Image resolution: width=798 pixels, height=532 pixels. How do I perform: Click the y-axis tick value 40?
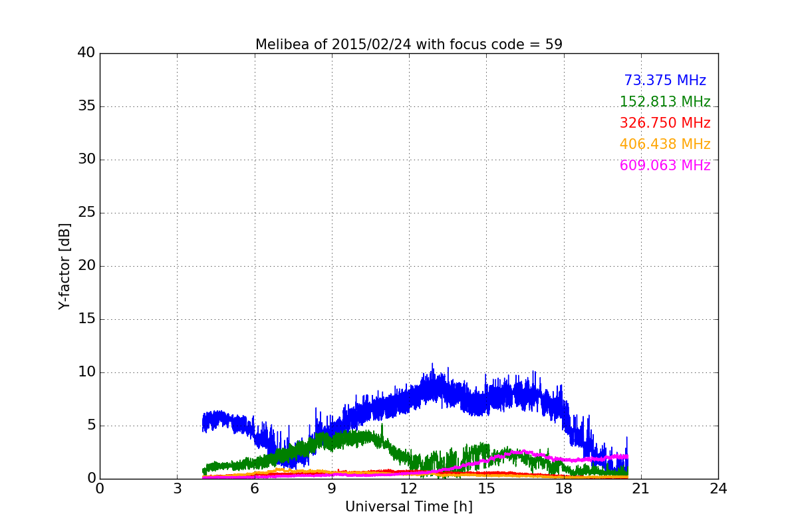click(x=86, y=53)
